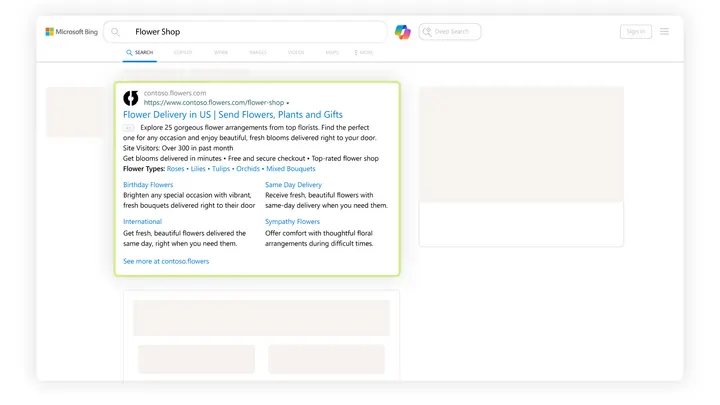Open the Orchids flower type link

pyautogui.click(x=248, y=169)
